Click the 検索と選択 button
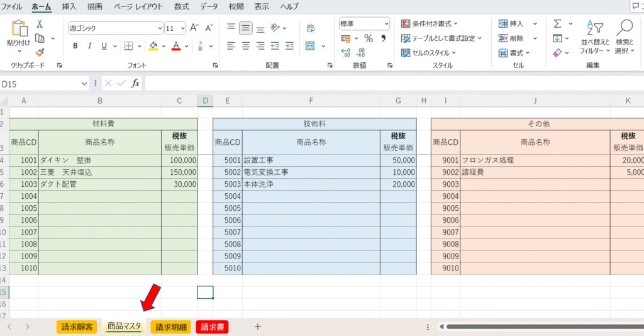 625,39
